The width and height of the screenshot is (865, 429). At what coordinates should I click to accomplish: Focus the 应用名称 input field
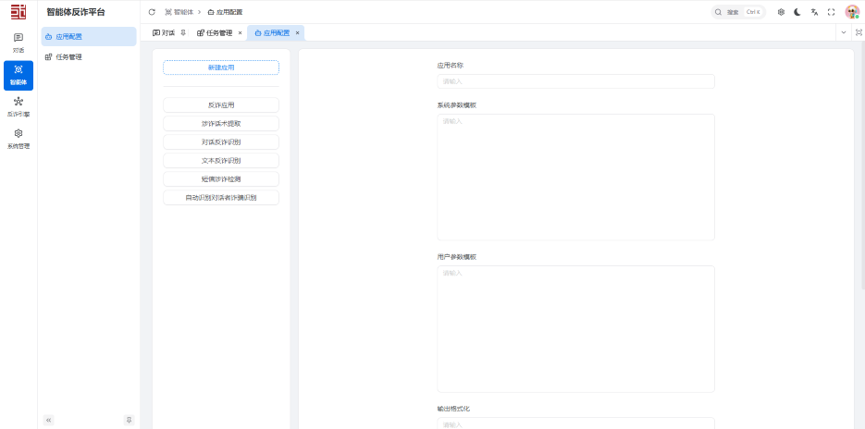click(x=576, y=82)
